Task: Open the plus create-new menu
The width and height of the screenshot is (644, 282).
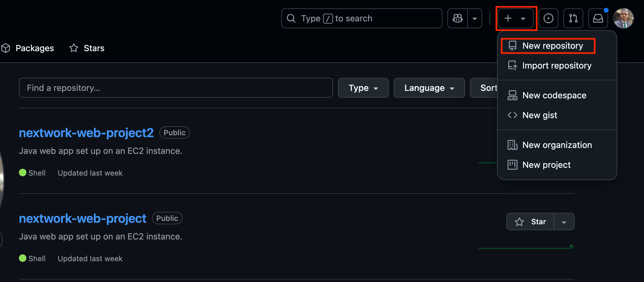Action: (x=516, y=18)
